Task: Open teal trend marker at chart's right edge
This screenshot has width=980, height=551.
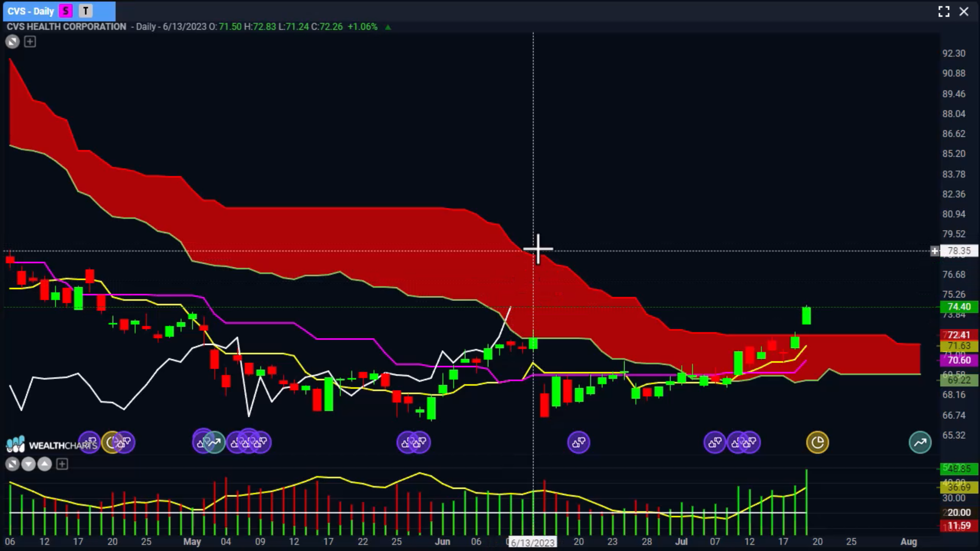Action: click(x=920, y=442)
